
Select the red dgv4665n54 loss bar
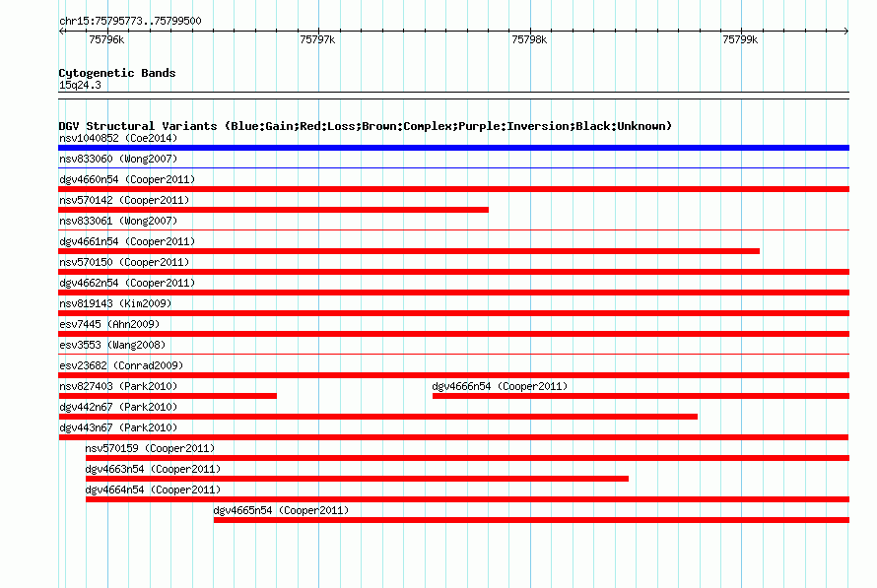pos(531,520)
